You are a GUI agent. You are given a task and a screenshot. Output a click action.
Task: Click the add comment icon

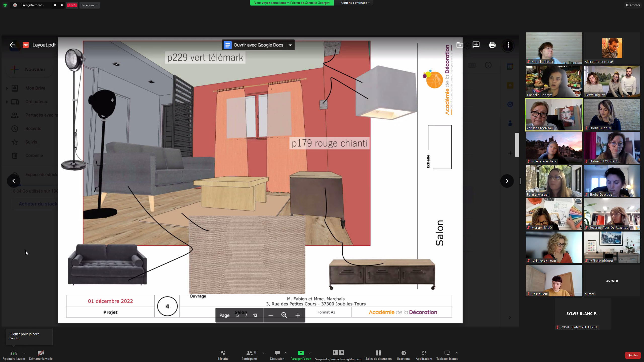(476, 45)
